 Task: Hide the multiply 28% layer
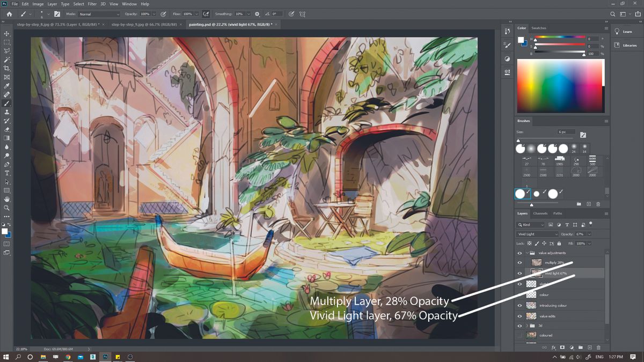coord(519,262)
